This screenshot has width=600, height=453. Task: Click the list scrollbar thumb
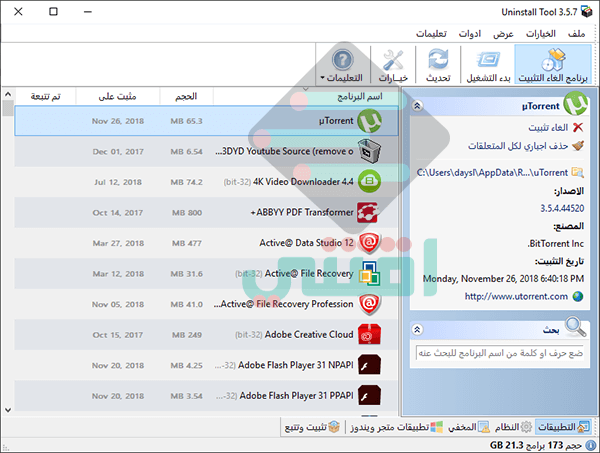pos(8,108)
